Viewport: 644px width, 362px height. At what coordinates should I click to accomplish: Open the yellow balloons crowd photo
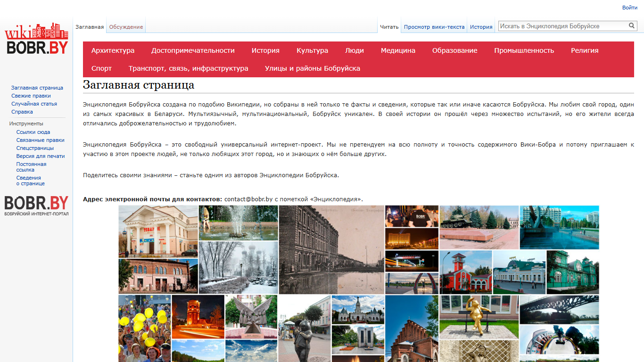(145, 329)
